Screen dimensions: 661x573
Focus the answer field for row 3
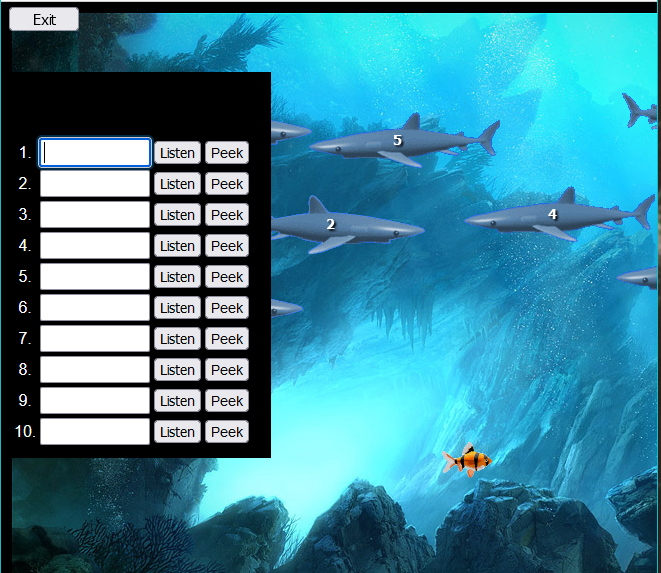click(95, 215)
